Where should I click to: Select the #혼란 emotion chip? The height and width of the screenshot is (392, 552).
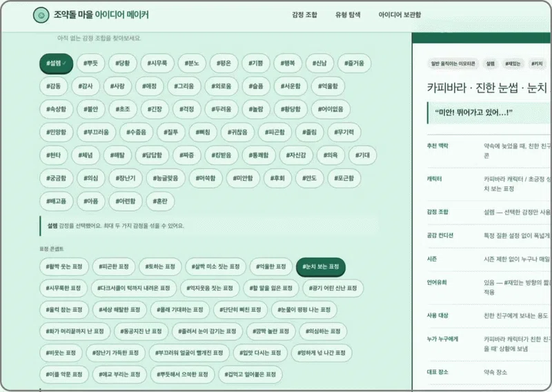tap(160, 202)
